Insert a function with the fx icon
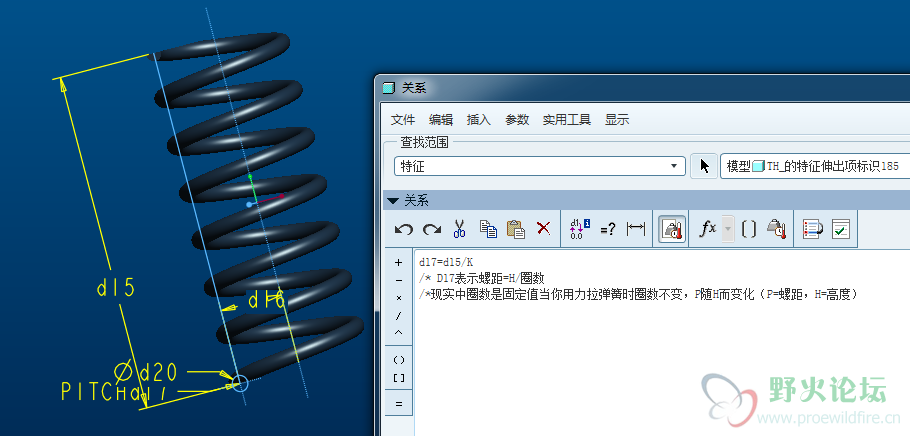The height and width of the screenshot is (436, 910). (708, 229)
